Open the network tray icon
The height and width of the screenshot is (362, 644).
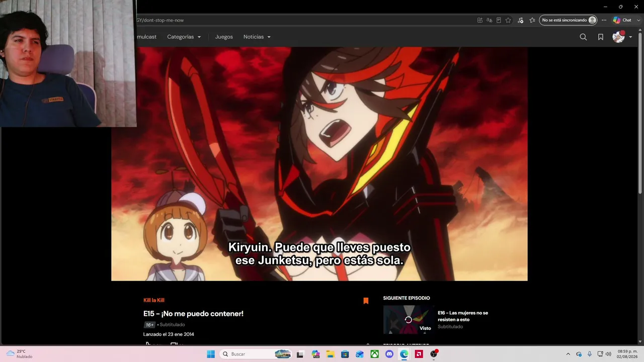[600, 354]
